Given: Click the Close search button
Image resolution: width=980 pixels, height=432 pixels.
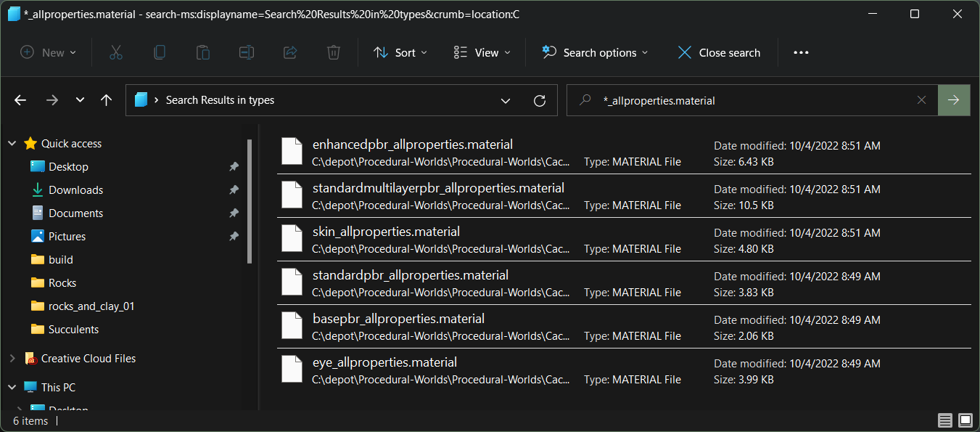Looking at the screenshot, I should [x=718, y=52].
